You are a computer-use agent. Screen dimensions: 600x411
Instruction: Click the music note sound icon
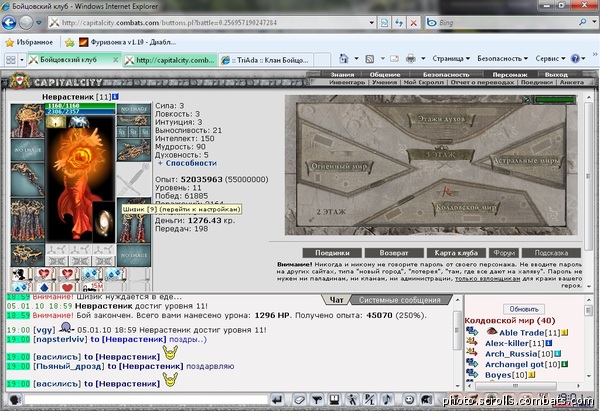coord(387,400)
